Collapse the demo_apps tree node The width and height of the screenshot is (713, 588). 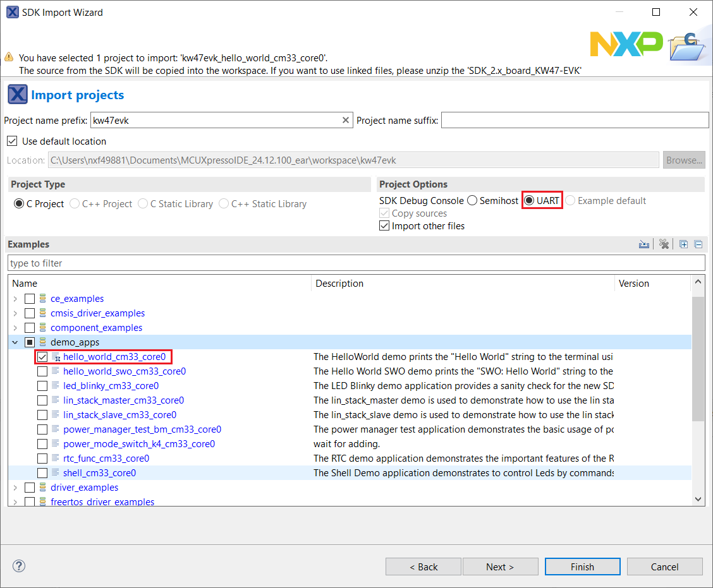click(x=15, y=342)
